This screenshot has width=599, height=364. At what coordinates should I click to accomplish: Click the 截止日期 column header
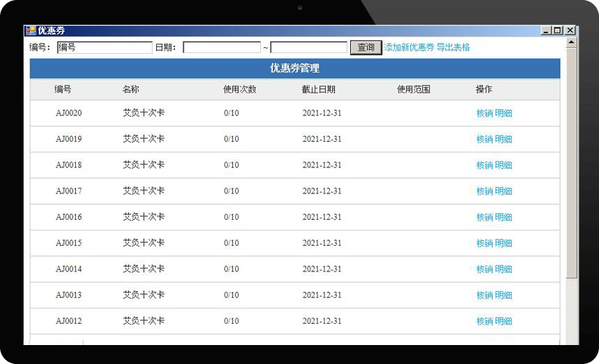pos(318,89)
